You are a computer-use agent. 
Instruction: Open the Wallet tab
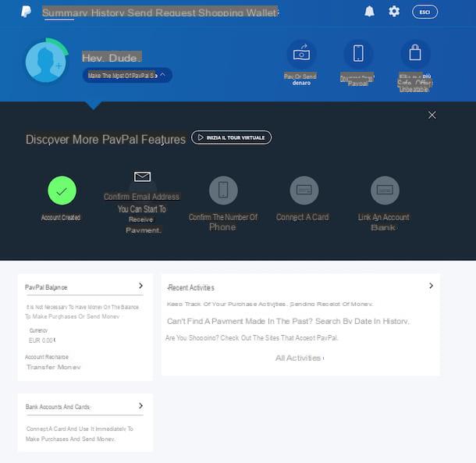(x=261, y=12)
